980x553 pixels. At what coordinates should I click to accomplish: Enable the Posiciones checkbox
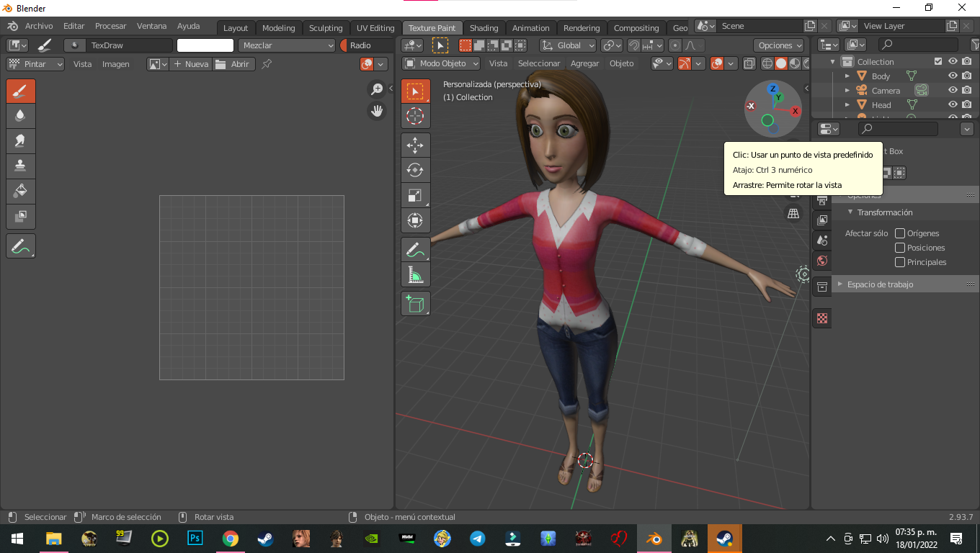tap(899, 247)
